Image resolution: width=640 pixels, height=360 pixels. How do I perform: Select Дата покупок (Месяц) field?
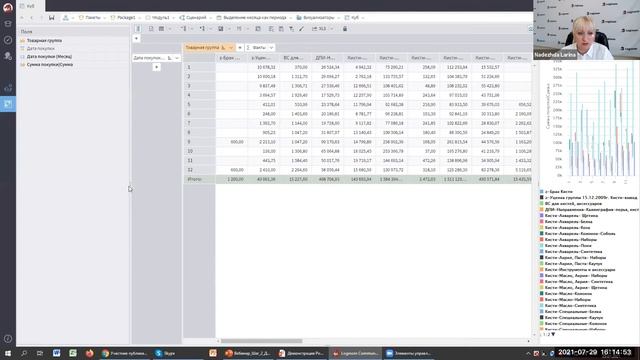coord(49,56)
